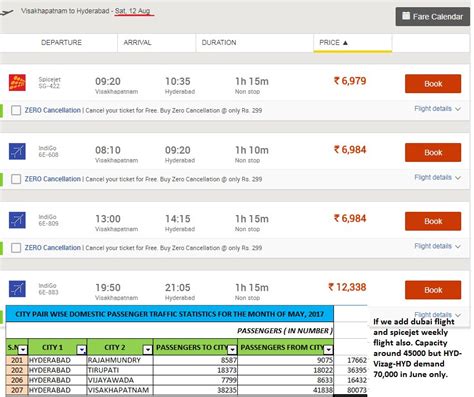This screenshot has height=397, width=474.
Task: Click the calendar icon in Fare Calendar
Action: click(406, 16)
